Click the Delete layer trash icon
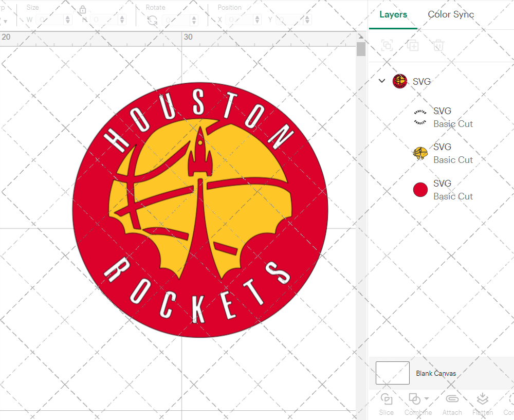This screenshot has height=420, width=514. (x=438, y=45)
